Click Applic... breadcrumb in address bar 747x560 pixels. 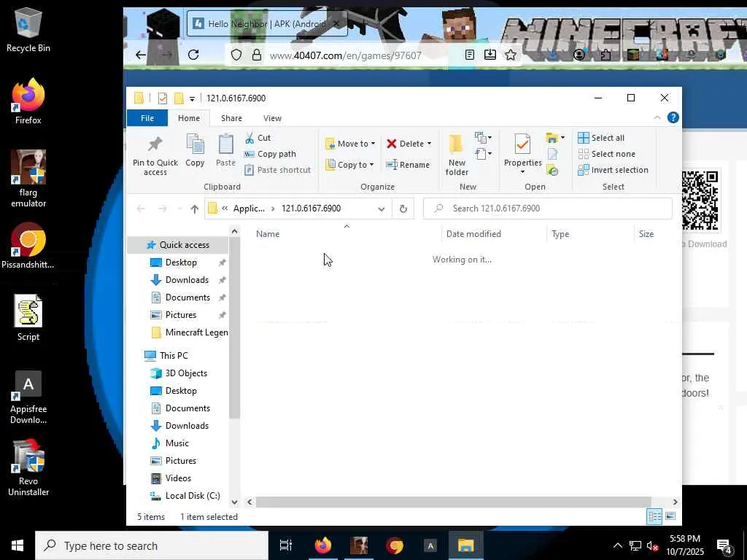click(249, 209)
